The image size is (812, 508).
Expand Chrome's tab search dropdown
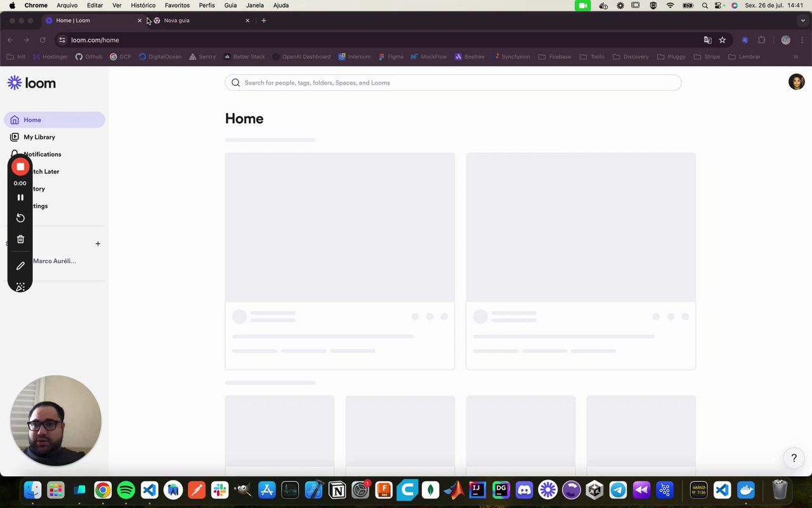(802, 20)
